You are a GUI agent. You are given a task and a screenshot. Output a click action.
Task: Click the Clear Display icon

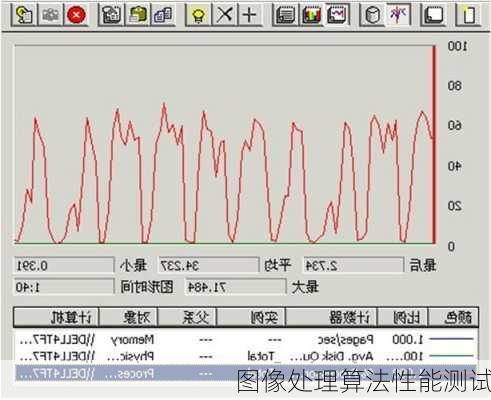[x=433, y=15]
